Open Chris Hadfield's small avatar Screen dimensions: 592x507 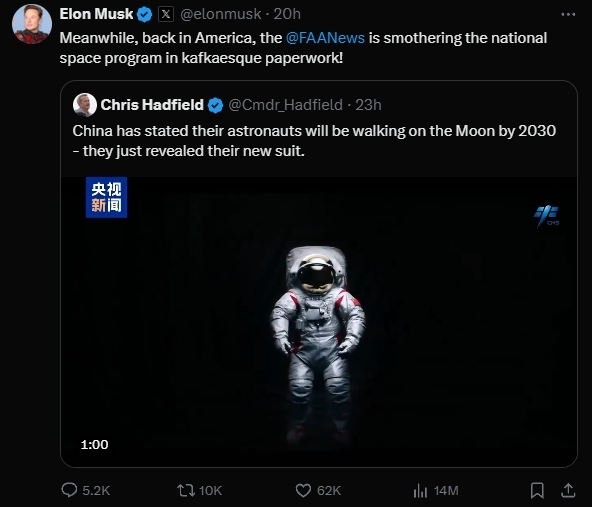point(85,105)
